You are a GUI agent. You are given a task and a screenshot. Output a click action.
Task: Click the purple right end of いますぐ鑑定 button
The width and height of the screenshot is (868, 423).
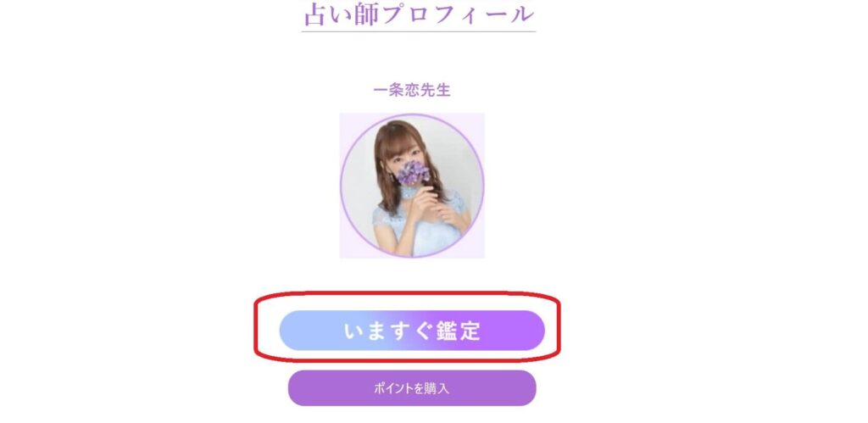526,331
